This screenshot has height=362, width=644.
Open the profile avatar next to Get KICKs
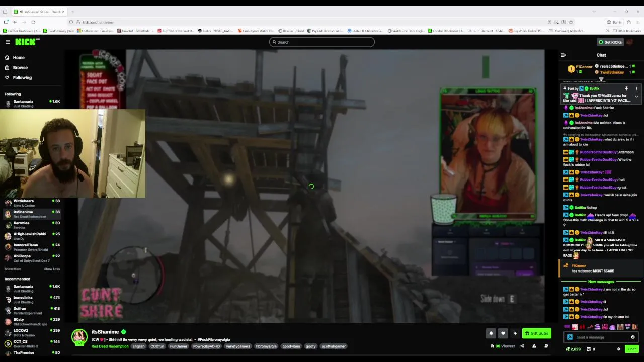coord(630,42)
